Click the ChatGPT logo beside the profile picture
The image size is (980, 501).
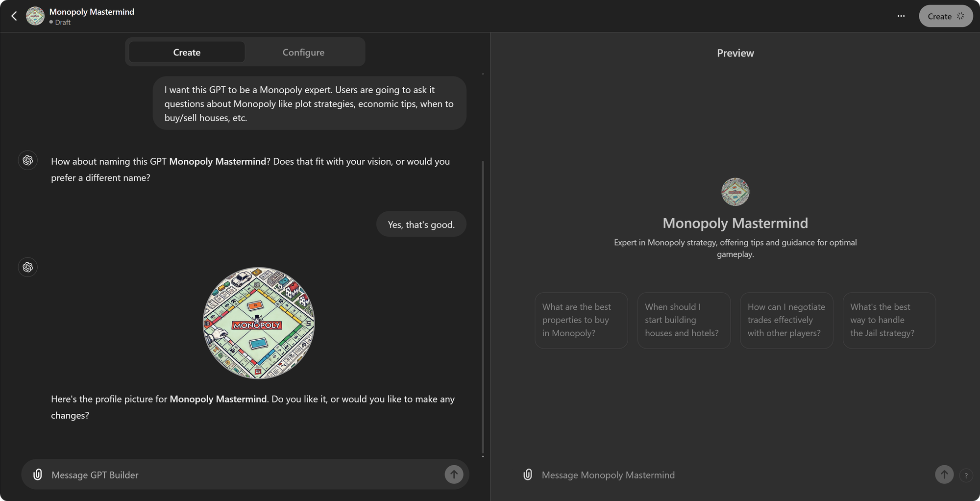pos(28,267)
